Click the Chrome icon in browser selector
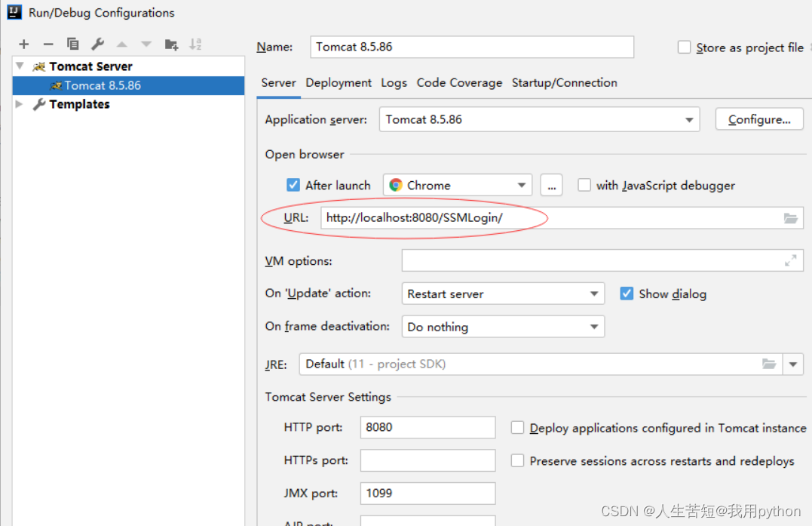Screen dimensions: 812x526 [x=396, y=185]
